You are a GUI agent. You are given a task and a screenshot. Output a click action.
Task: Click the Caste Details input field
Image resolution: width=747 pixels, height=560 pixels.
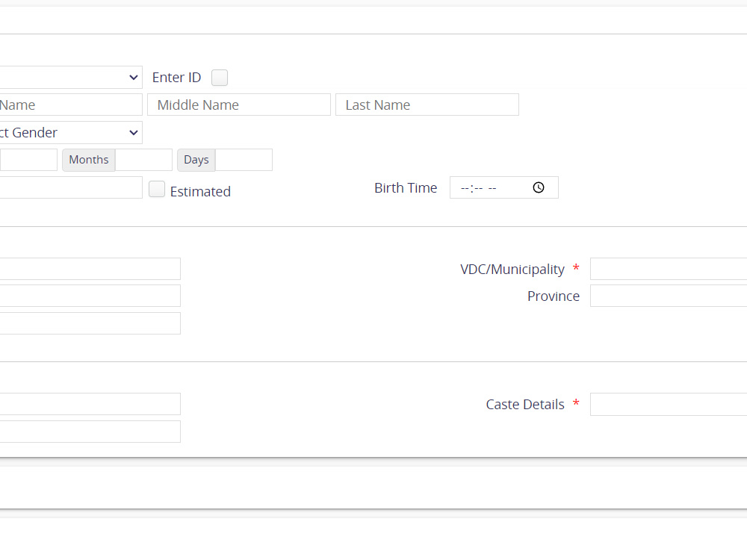[669, 404]
